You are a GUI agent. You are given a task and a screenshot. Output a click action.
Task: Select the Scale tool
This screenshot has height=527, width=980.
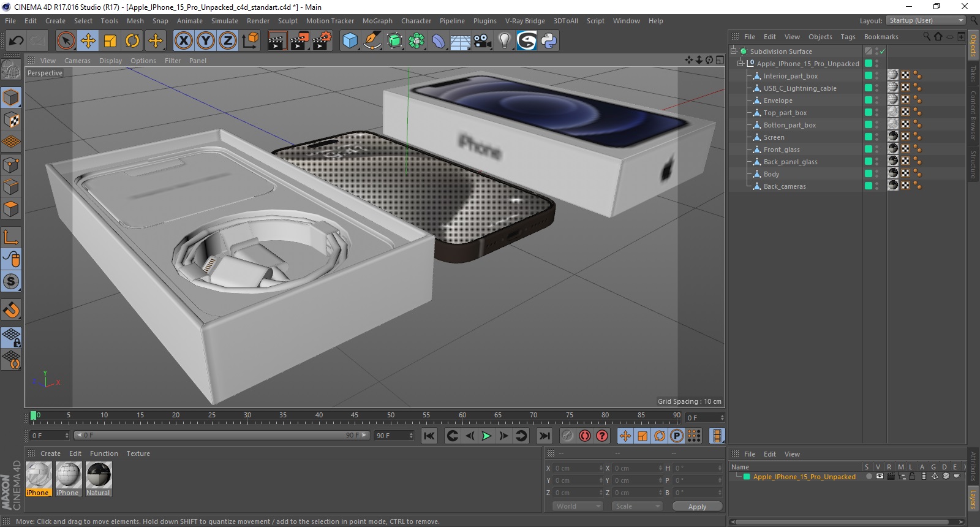point(110,41)
